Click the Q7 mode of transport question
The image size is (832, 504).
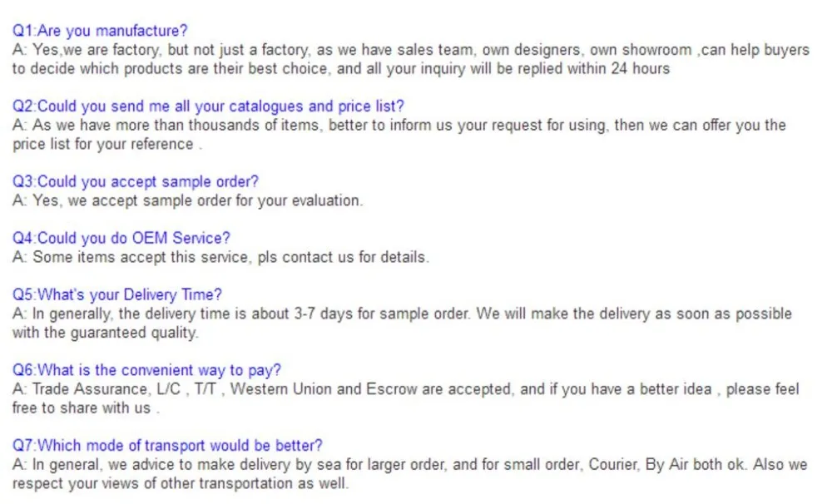(x=167, y=446)
